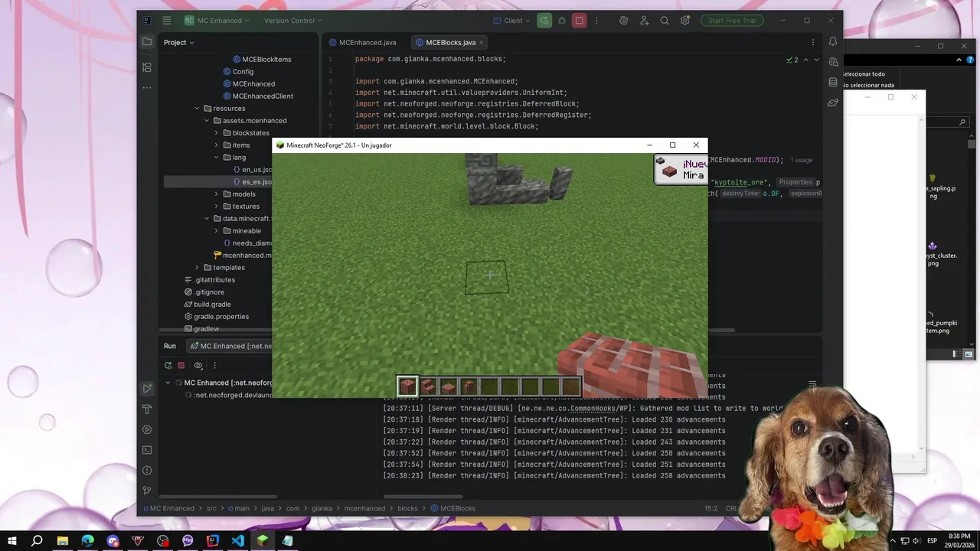Click the 15:2 caret position in status bar
The width and height of the screenshot is (980, 551).
click(710, 508)
